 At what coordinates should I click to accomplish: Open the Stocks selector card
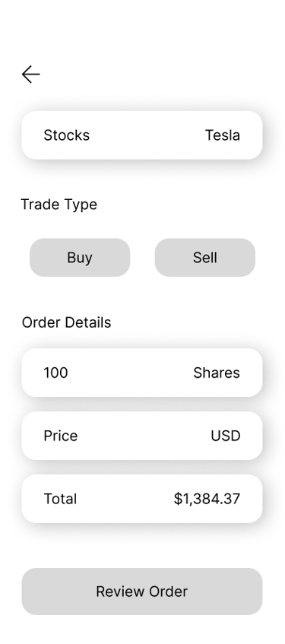(x=142, y=135)
